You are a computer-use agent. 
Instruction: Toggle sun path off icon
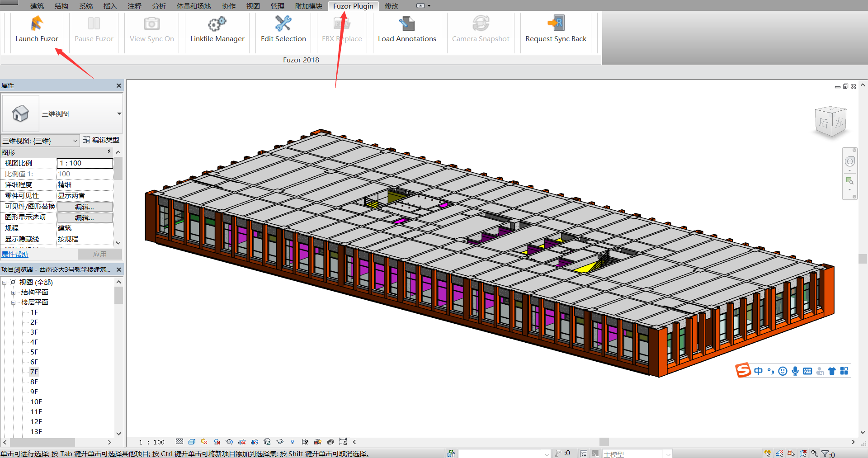204,442
